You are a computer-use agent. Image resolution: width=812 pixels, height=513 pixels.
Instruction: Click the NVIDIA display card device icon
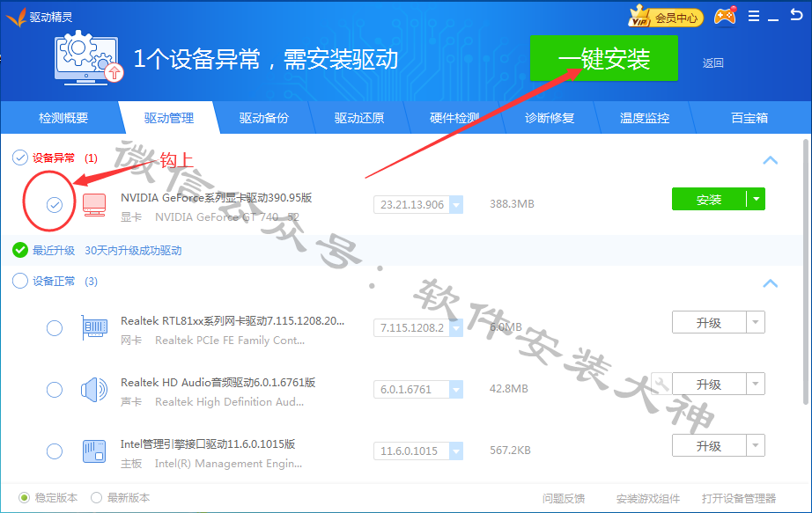94,205
